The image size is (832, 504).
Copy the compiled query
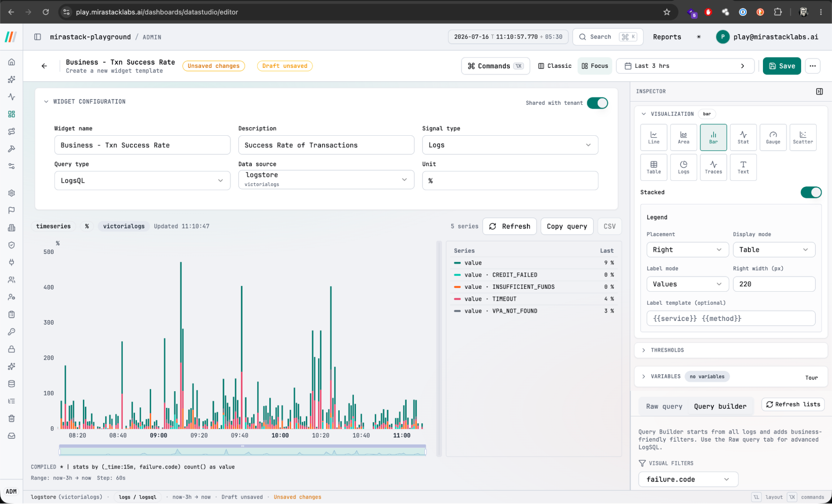point(566,226)
